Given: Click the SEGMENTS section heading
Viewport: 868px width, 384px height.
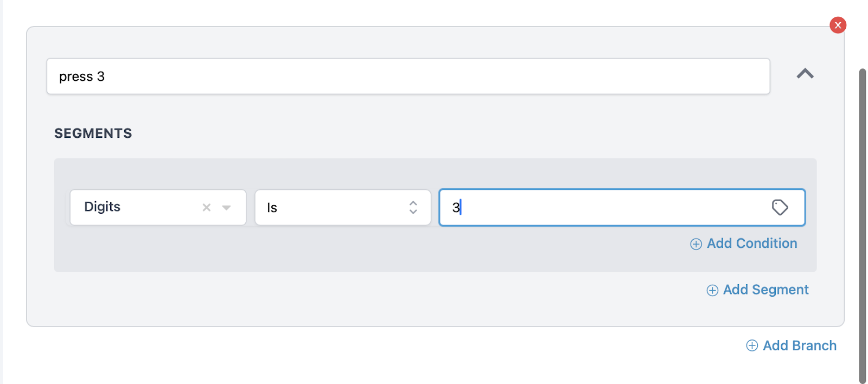Looking at the screenshot, I should pos(93,133).
